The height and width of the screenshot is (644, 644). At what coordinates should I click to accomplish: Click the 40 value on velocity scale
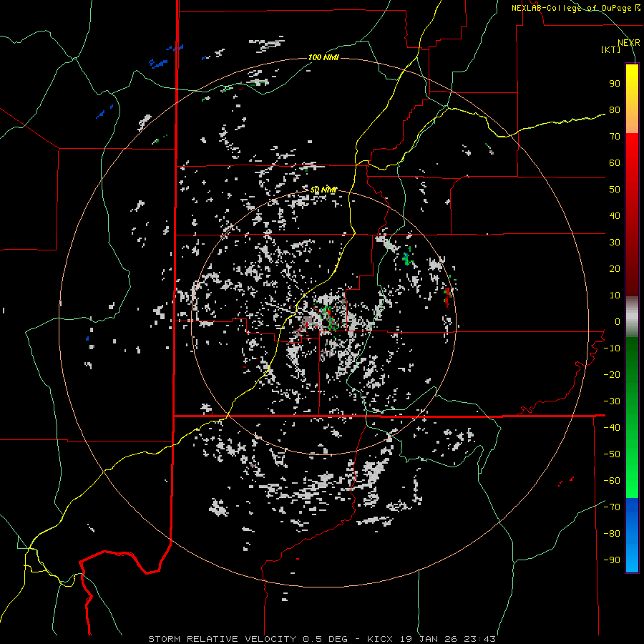coord(615,215)
